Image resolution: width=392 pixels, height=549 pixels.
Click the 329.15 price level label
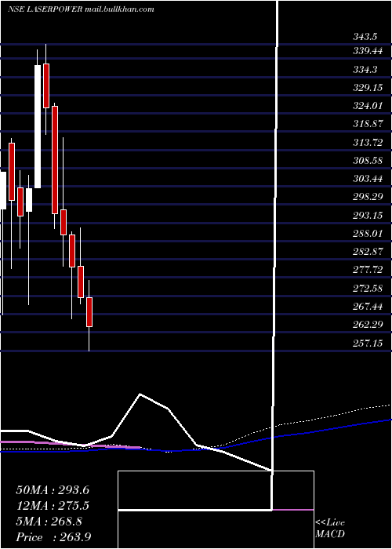pyautogui.click(x=368, y=88)
